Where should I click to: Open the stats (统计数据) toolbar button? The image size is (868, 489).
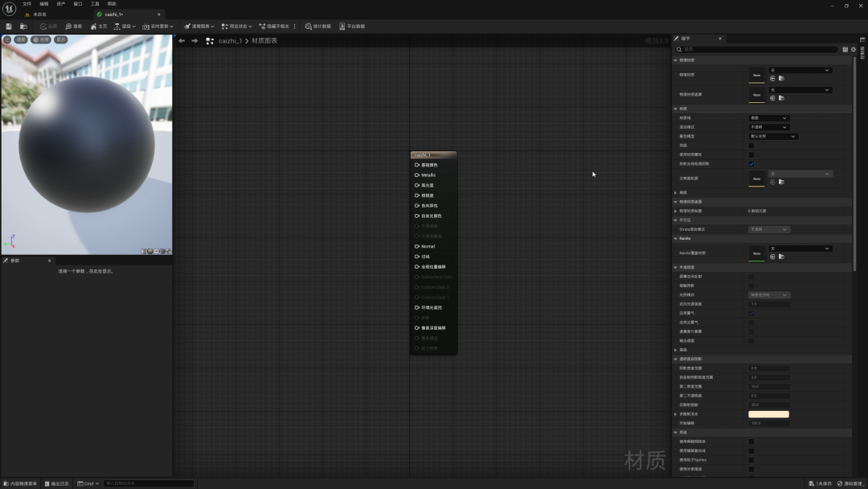pos(317,26)
